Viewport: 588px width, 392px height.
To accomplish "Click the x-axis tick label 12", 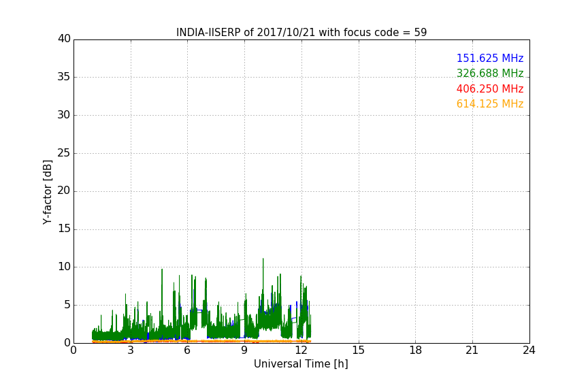I will (301, 350).
